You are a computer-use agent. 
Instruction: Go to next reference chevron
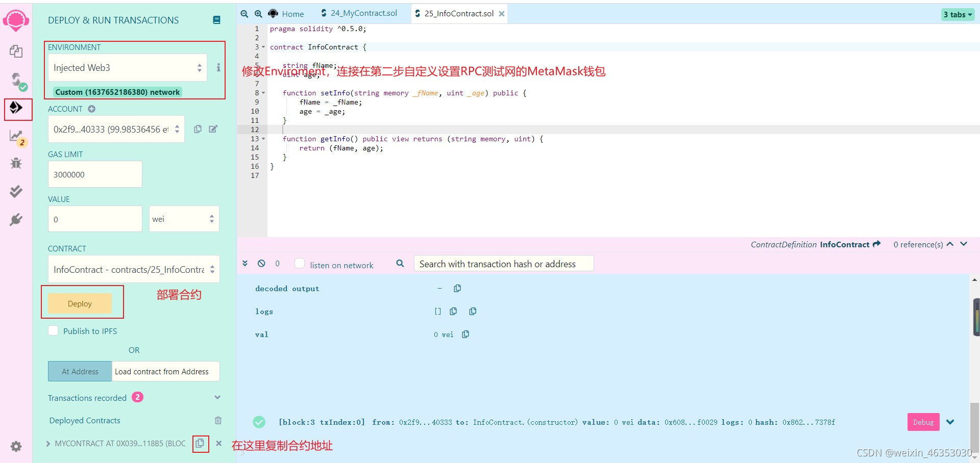pos(964,244)
